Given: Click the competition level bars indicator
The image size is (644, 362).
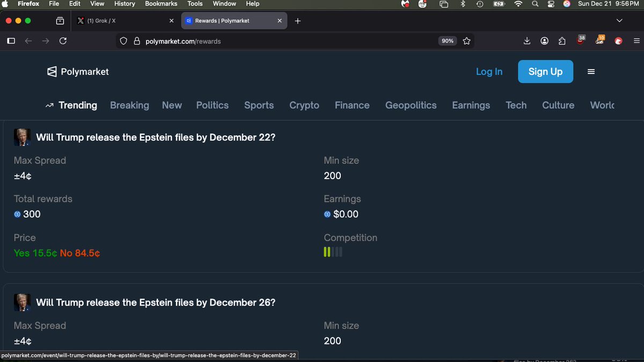Looking at the screenshot, I should pyautogui.click(x=333, y=252).
